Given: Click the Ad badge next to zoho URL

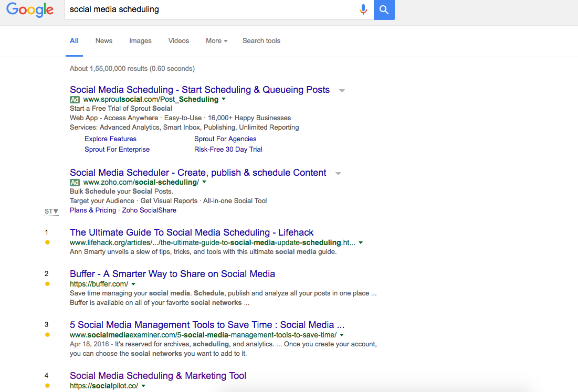Looking at the screenshot, I should (x=75, y=183).
